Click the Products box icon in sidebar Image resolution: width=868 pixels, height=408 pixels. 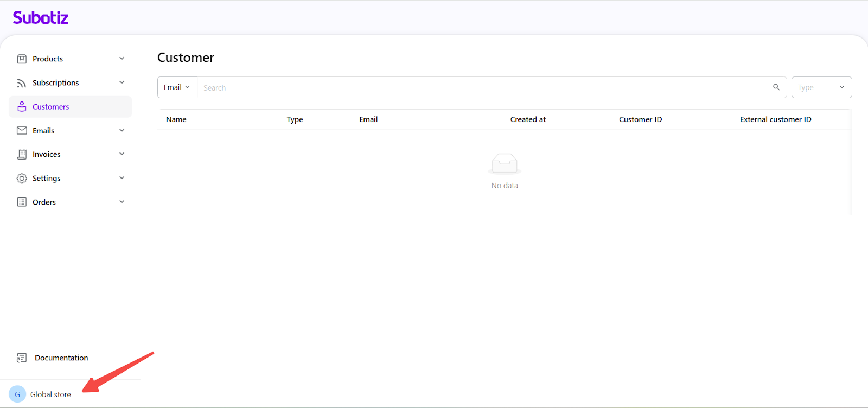pos(22,59)
